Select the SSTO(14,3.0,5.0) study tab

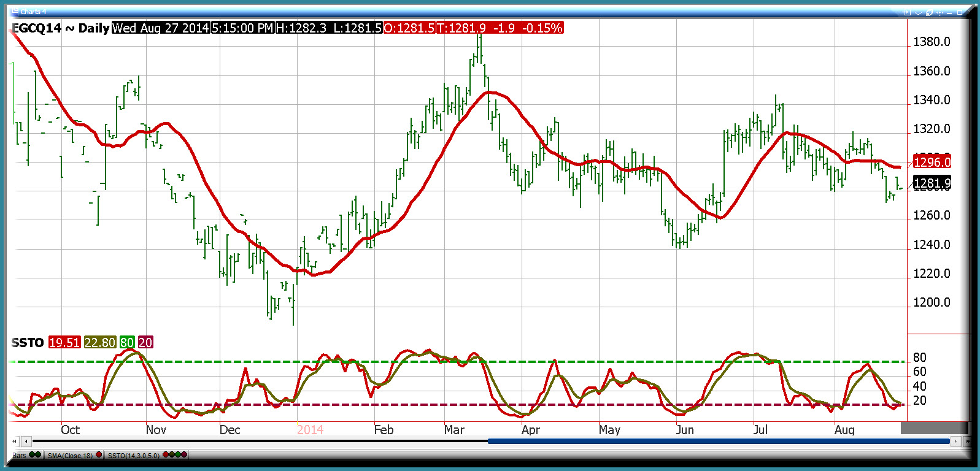click(x=147, y=455)
